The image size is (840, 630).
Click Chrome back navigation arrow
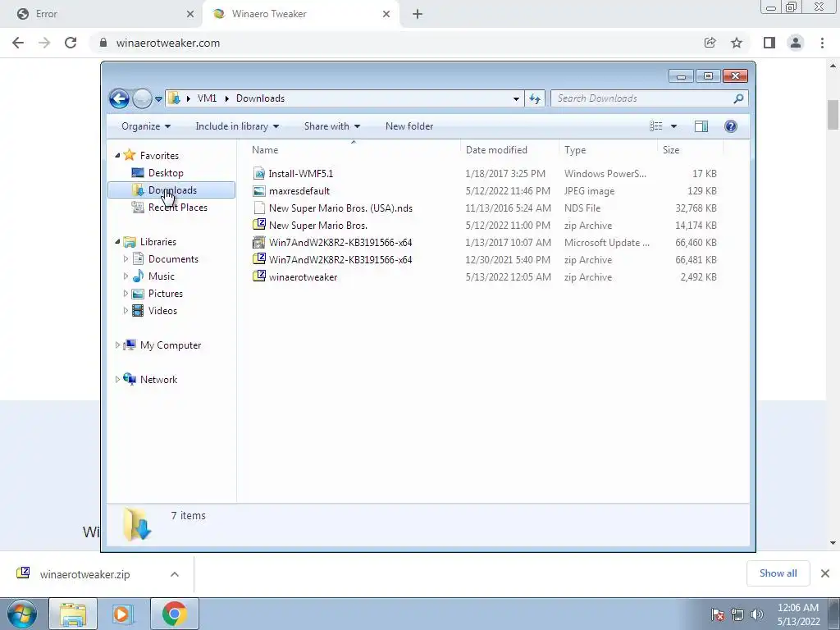tap(18, 43)
